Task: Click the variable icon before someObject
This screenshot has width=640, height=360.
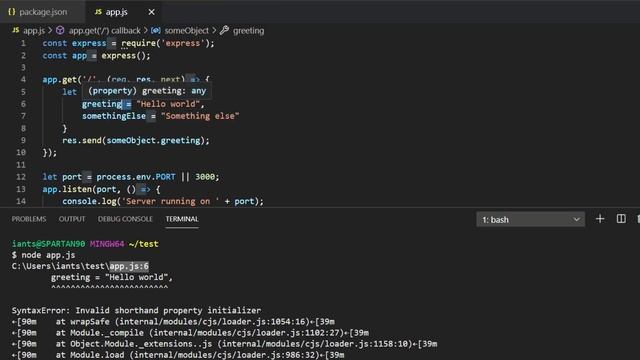Action: (x=156, y=30)
